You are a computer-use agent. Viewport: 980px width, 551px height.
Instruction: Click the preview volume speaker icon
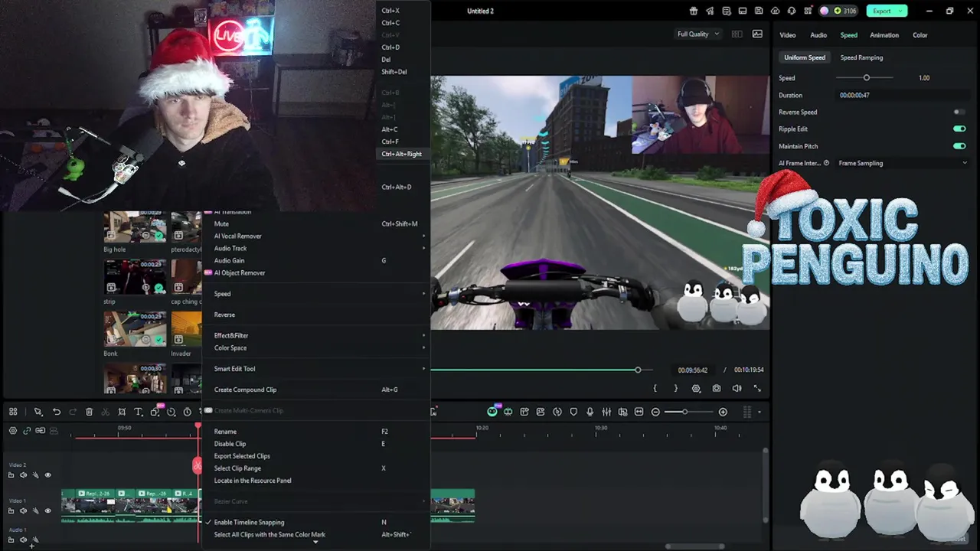click(737, 388)
